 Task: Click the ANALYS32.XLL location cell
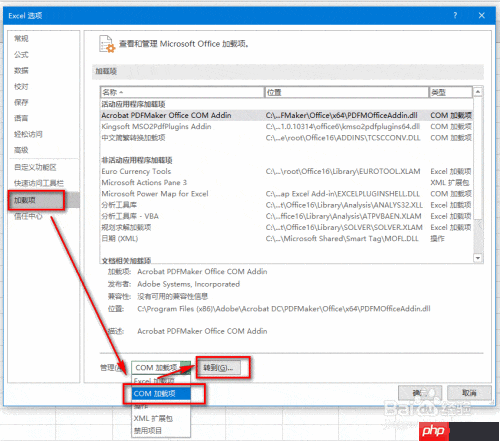[344, 205]
